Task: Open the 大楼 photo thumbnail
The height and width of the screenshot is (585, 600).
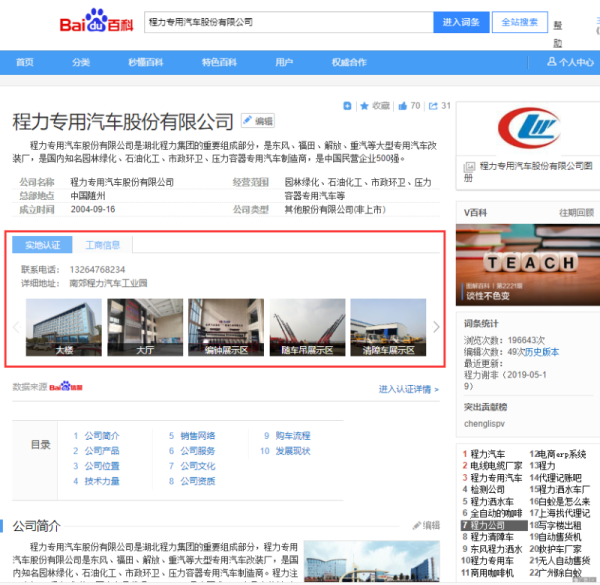Action: coord(64,327)
